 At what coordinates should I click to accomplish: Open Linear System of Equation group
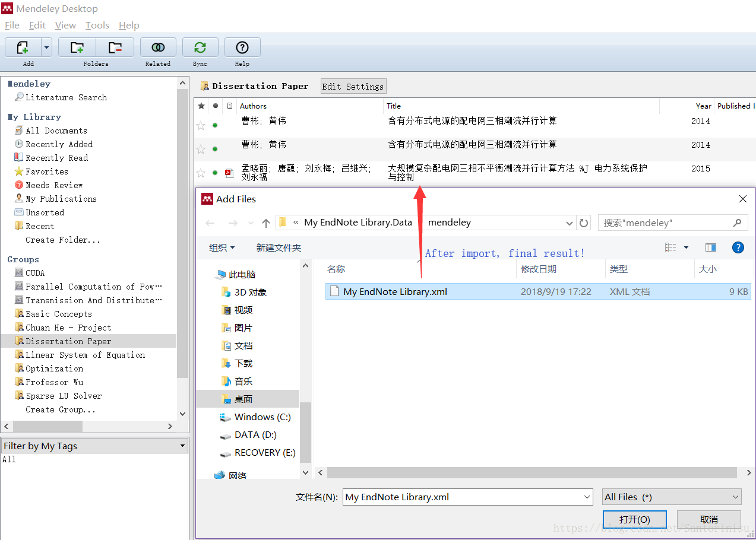point(85,355)
